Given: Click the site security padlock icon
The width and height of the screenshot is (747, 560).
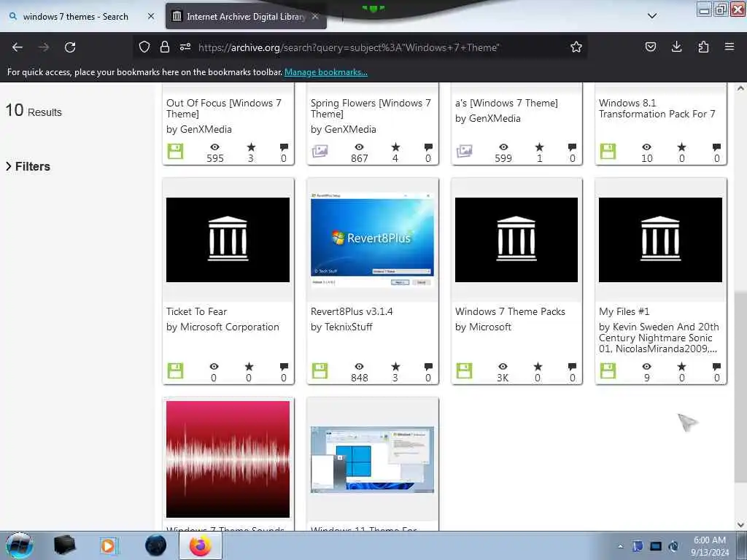Looking at the screenshot, I should pos(165,47).
